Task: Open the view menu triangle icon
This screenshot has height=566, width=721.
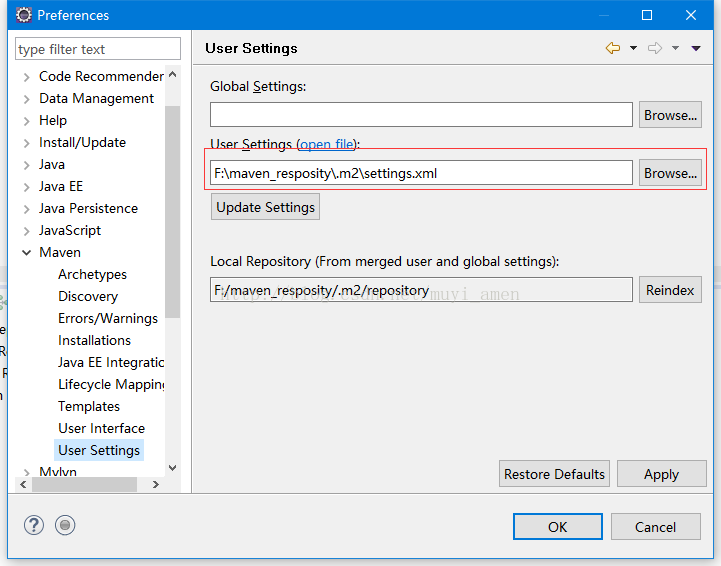Action: 696,48
